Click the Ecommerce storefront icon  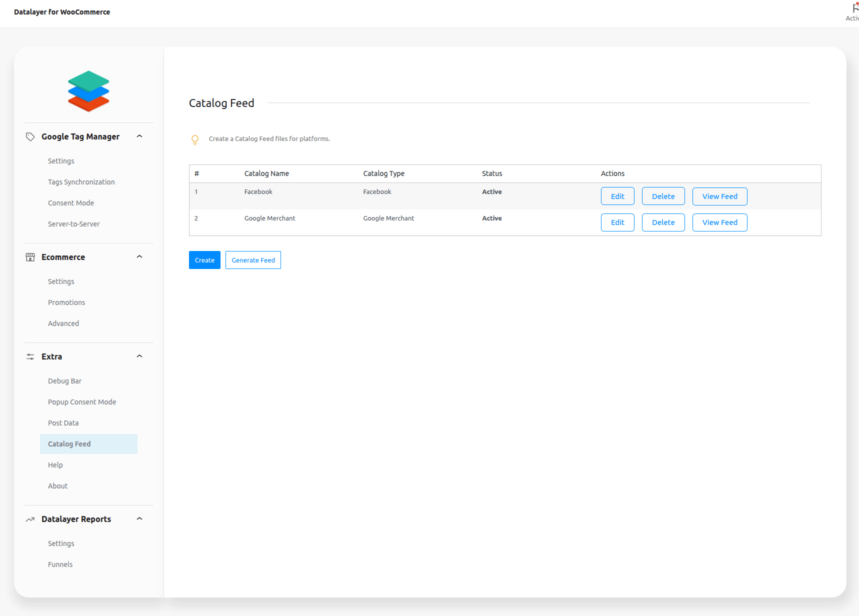30,257
